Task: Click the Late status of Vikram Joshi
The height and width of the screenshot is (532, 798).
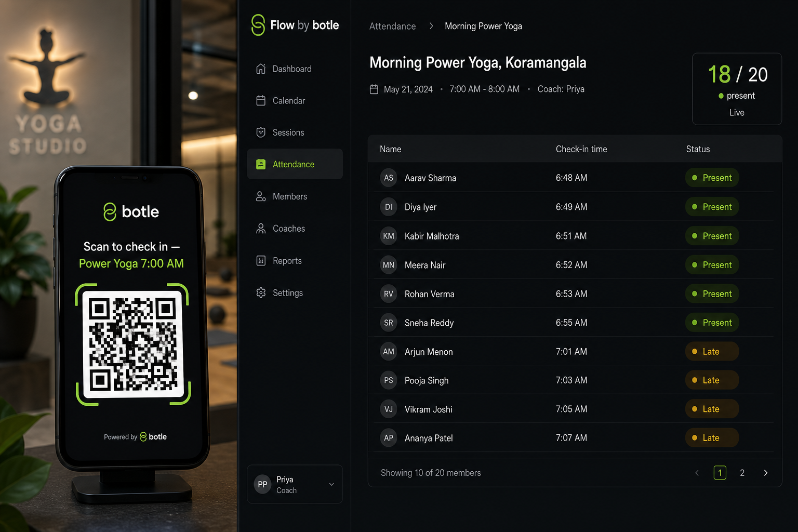Action: coord(712,409)
